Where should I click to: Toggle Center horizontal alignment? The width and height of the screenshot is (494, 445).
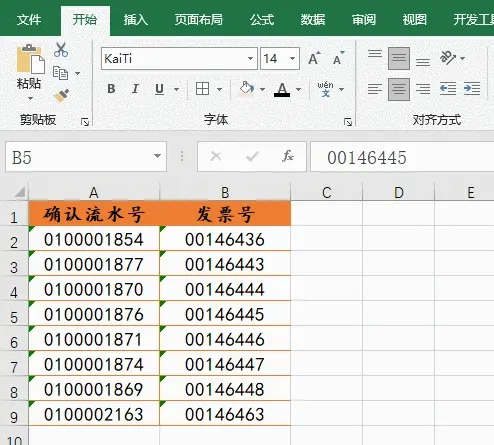(399, 89)
